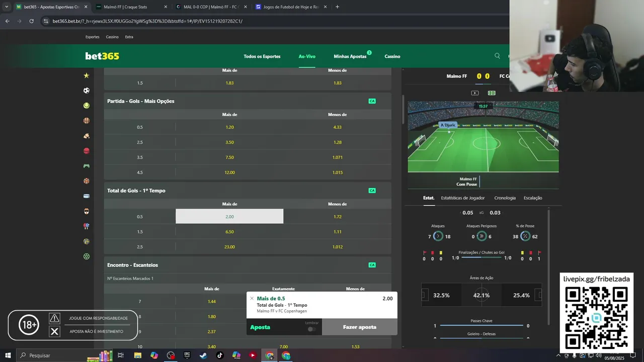Image resolution: width=644 pixels, height=362 pixels.
Task: Select Mais de 4.5 odds 12.00
Action: (229, 172)
